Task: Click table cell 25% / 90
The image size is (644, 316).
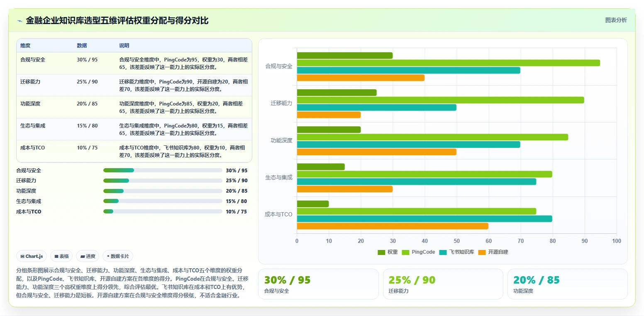Action: tap(87, 82)
